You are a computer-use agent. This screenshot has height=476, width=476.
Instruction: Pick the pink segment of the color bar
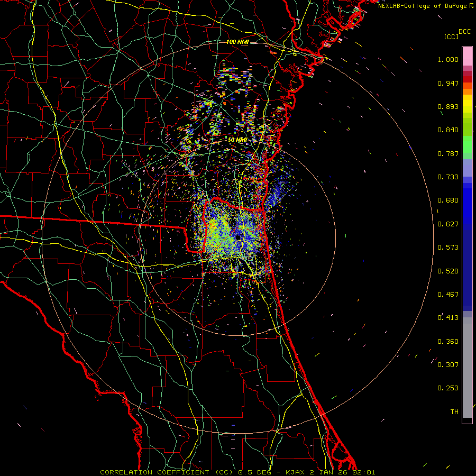[467, 57]
